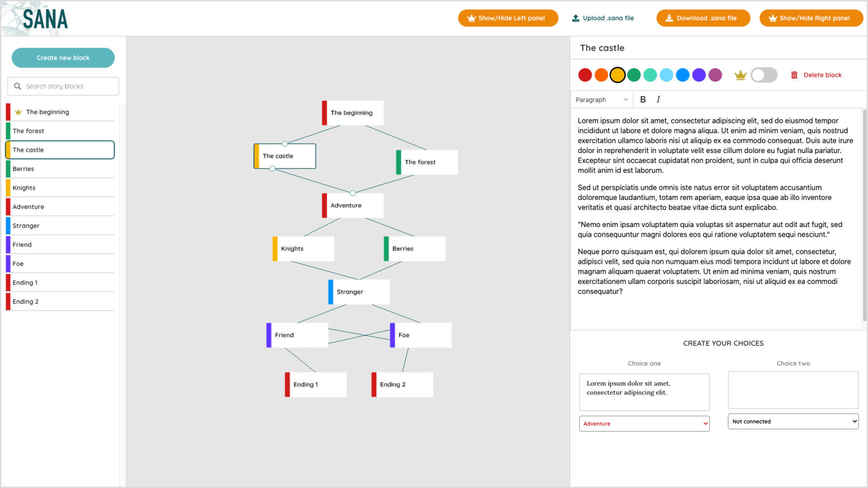
Task: Click 'The forest' node on canvas
Action: (427, 162)
